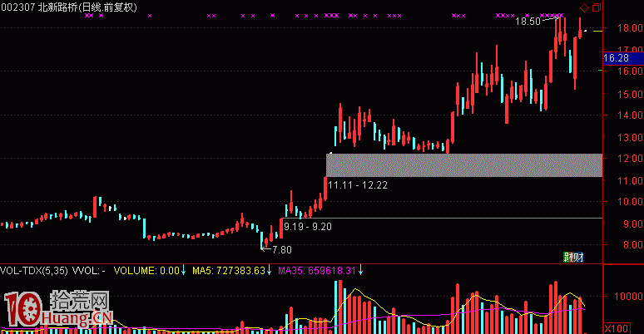Click the 9.19 - 9.20 gap label
Screen dimensions: 644x334
[308, 227]
